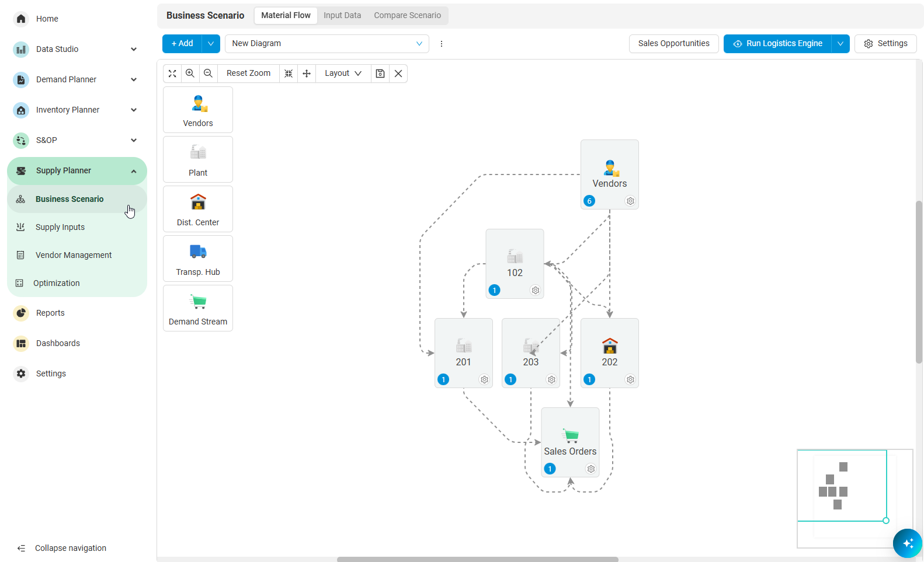
Task: Click the horizontal scrollbar thumb
Action: pyautogui.click(x=478, y=559)
